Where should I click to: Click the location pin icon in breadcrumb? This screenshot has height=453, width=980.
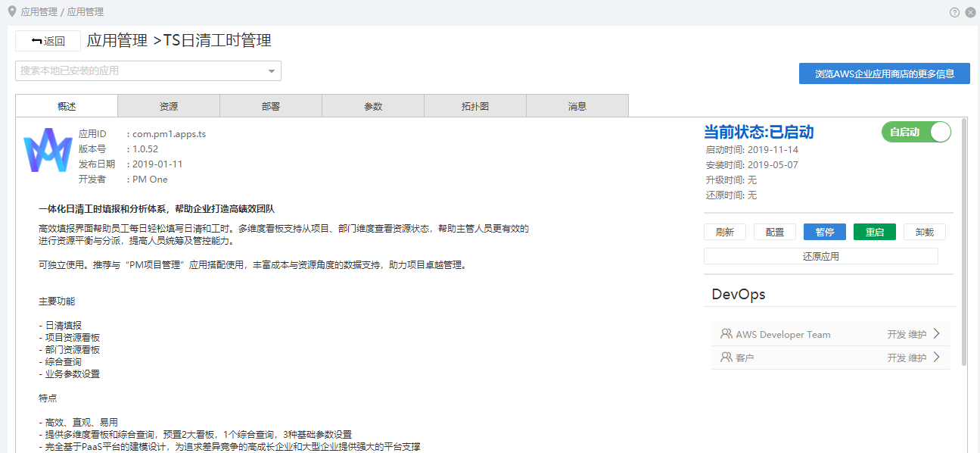[11, 11]
